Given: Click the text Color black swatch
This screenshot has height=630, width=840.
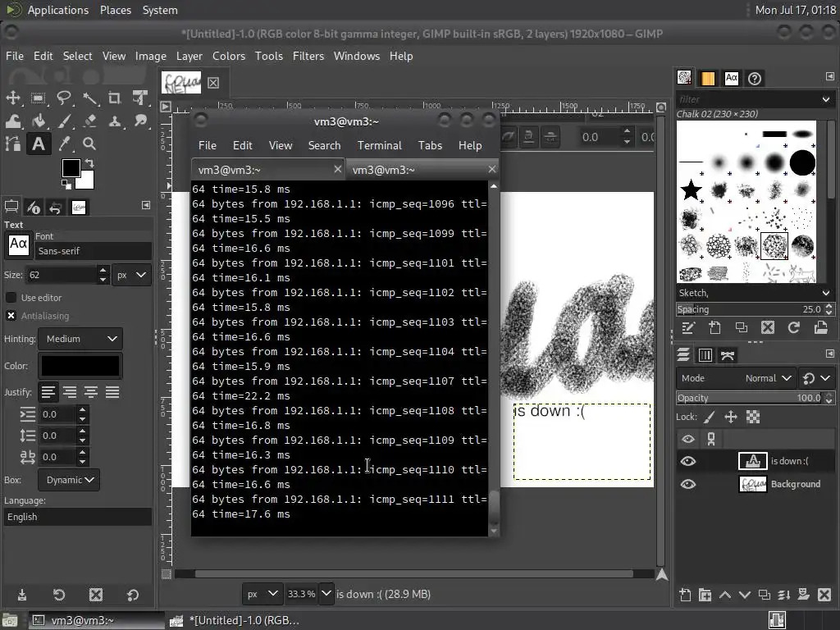Looking at the screenshot, I should [x=80, y=366].
